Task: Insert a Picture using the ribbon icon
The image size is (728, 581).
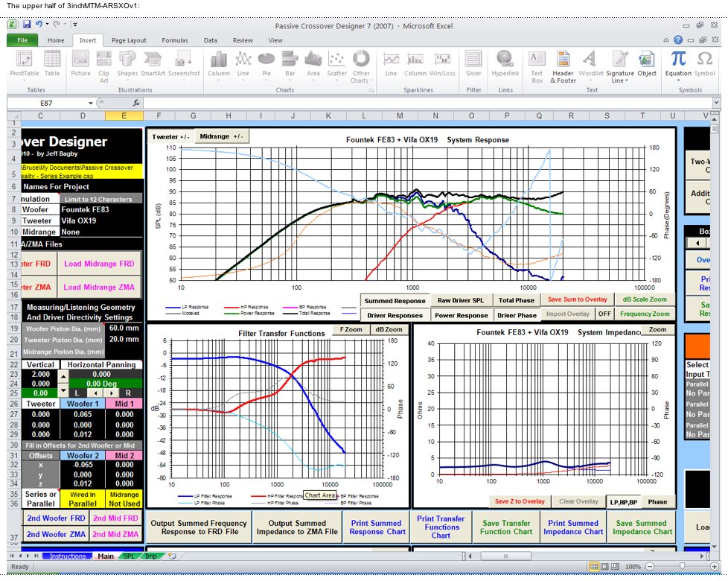Action: pos(80,63)
